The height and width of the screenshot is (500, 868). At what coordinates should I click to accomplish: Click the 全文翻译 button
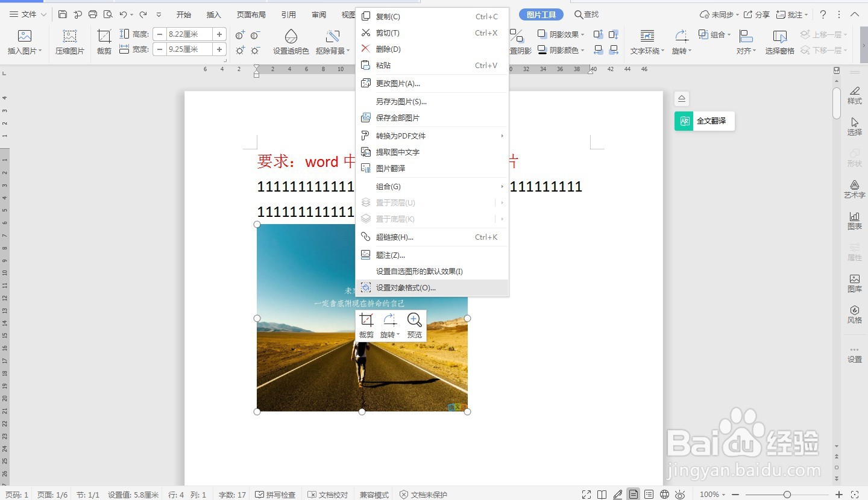(x=705, y=121)
